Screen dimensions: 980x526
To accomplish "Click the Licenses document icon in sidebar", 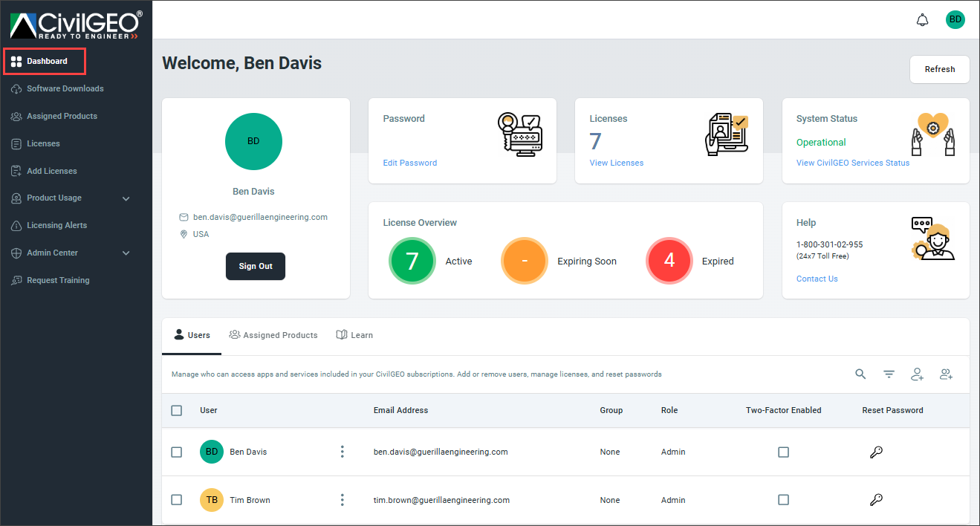I will 16,144.
